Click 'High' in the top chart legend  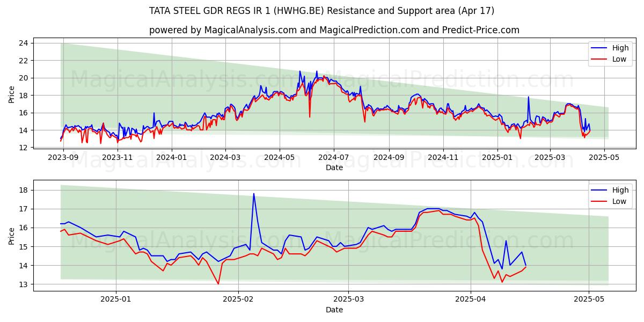pos(620,48)
